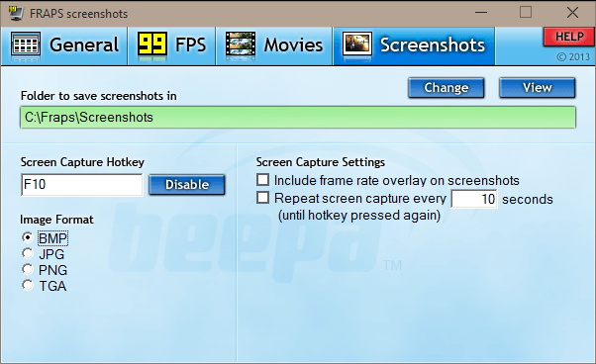Screen dimensions: 596x364
Task: Click the General tab calendar icon
Action: 26,45
